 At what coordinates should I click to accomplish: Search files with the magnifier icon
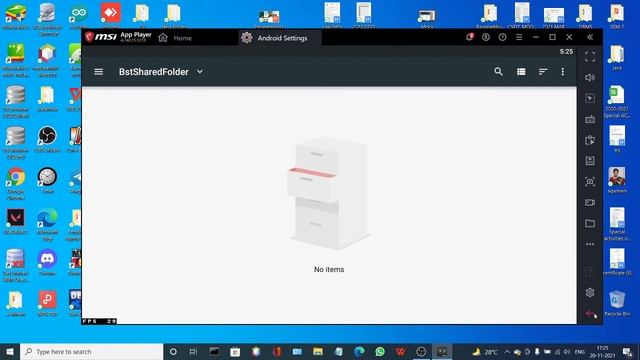[x=498, y=72]
